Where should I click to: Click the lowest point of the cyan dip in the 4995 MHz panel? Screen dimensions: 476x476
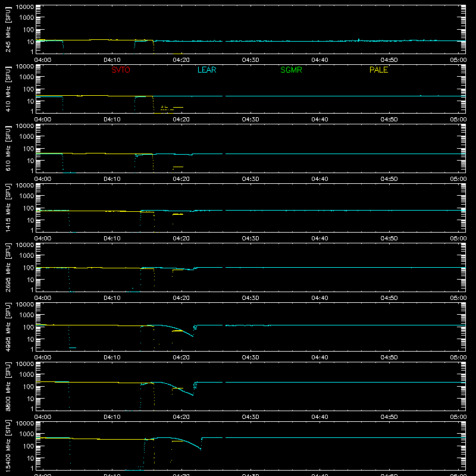[x=193, y=336]
